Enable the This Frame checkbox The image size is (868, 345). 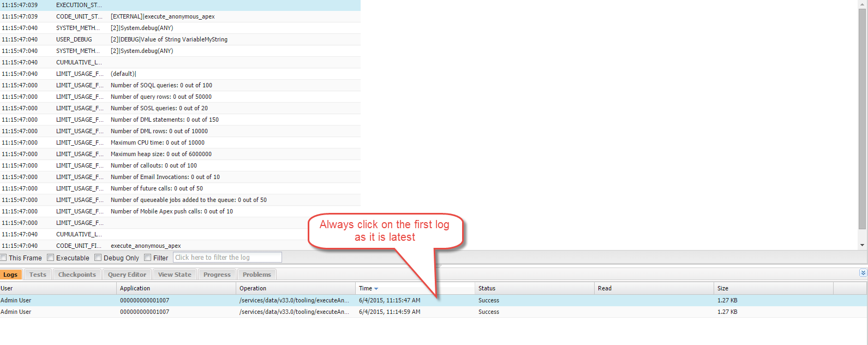click(x=4, y=258)
